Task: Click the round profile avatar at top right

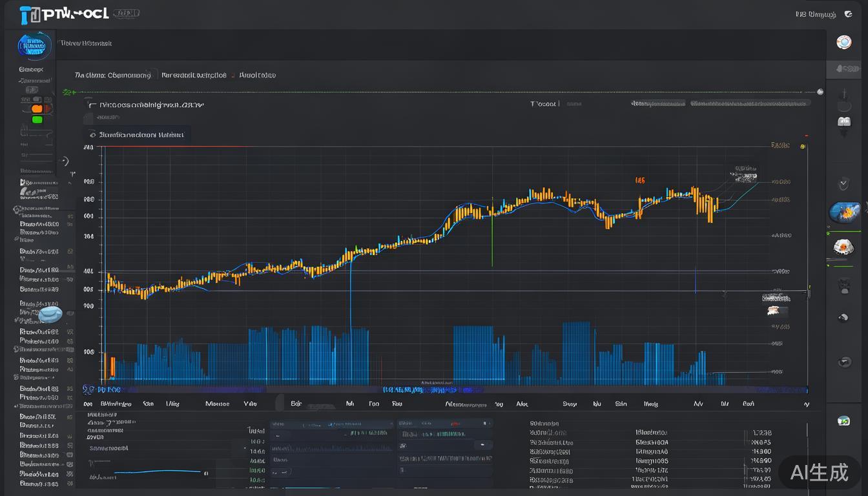Action: tap(843, 43)
